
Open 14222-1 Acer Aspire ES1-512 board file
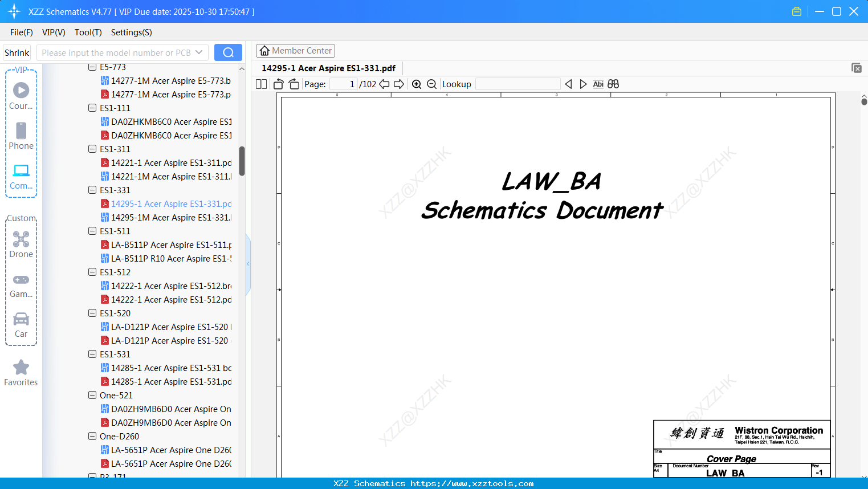pos(166,286)
